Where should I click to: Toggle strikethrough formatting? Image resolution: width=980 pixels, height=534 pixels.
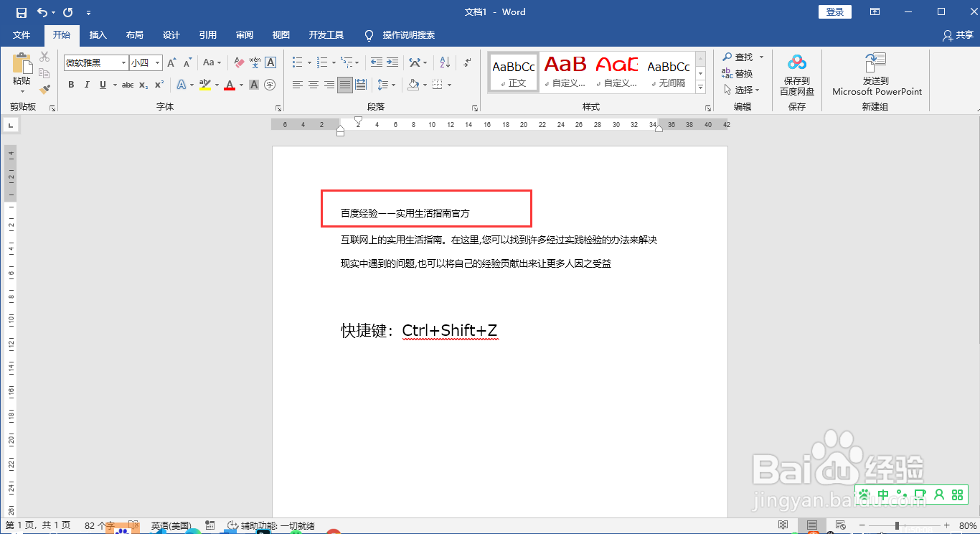(128, 85)
